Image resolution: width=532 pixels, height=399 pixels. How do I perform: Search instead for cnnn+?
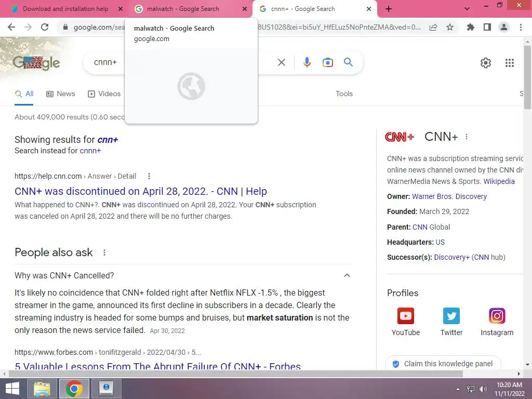pyautogui.click(x=90, y=151)
